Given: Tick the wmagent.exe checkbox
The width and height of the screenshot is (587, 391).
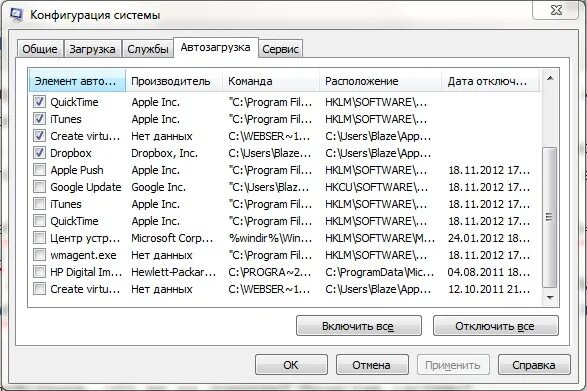Looking at the screenshot, I should tap(39, 255).
